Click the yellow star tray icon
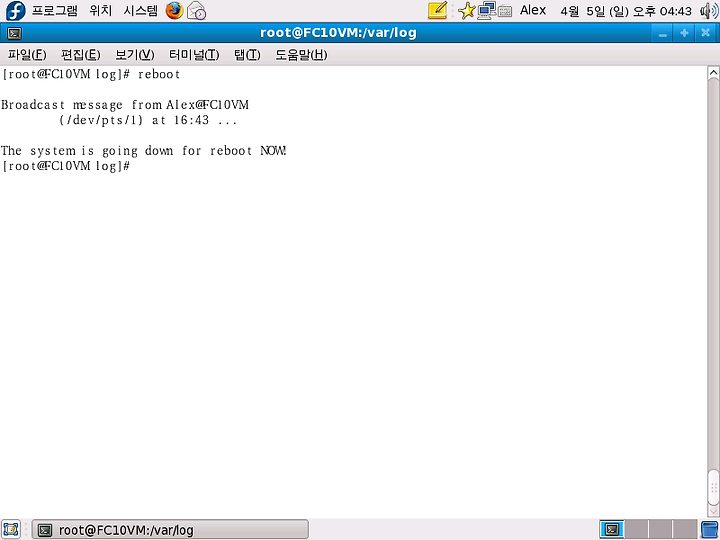 point(467,11)
